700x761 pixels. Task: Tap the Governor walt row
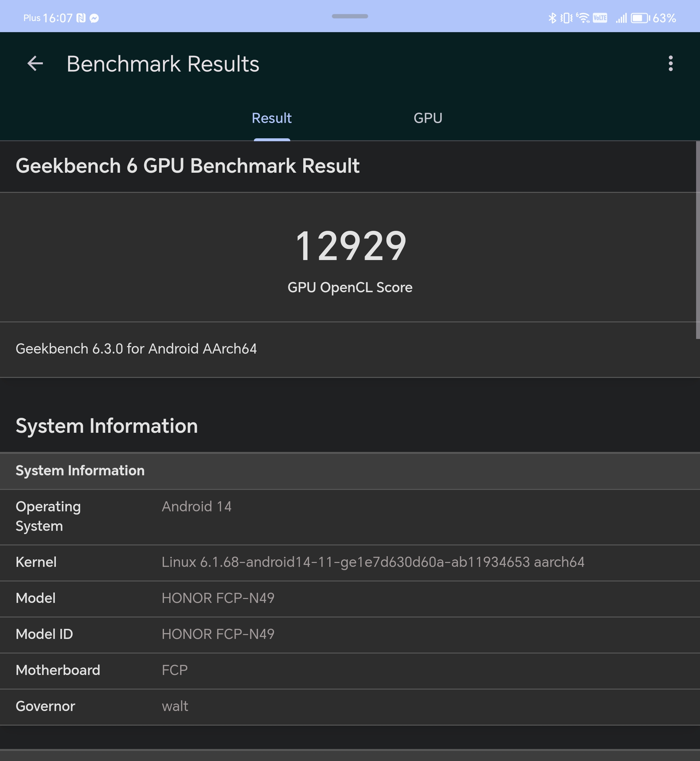(350, 707)
